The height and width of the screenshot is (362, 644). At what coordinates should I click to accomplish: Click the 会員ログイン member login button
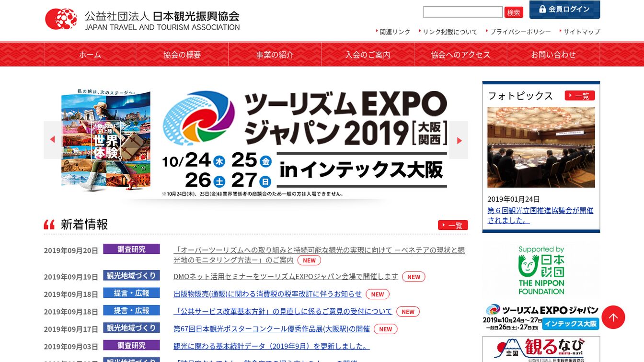[564, 10]
